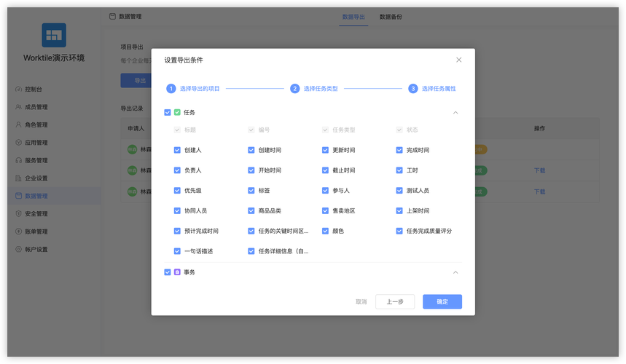The width and height of the screenshot is (626, 364).
Task: Click step 1 选择导出的项目 circle
Action: (171, 89)
